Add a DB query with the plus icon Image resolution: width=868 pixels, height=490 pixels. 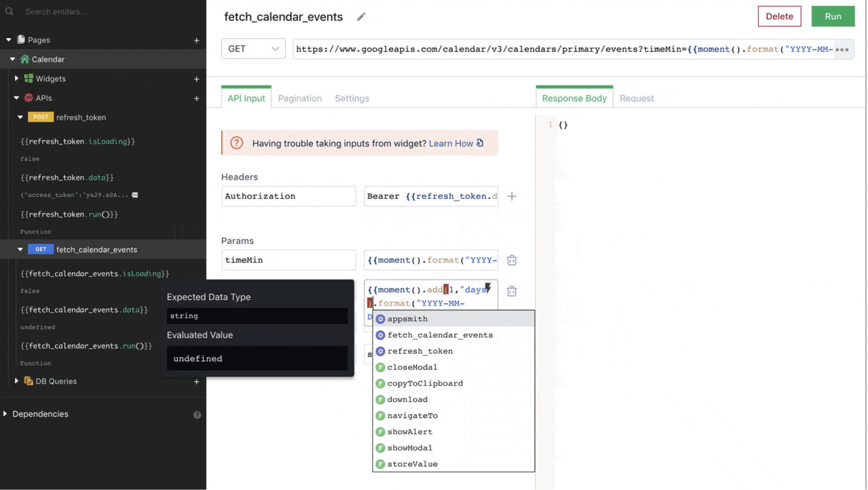196,382
